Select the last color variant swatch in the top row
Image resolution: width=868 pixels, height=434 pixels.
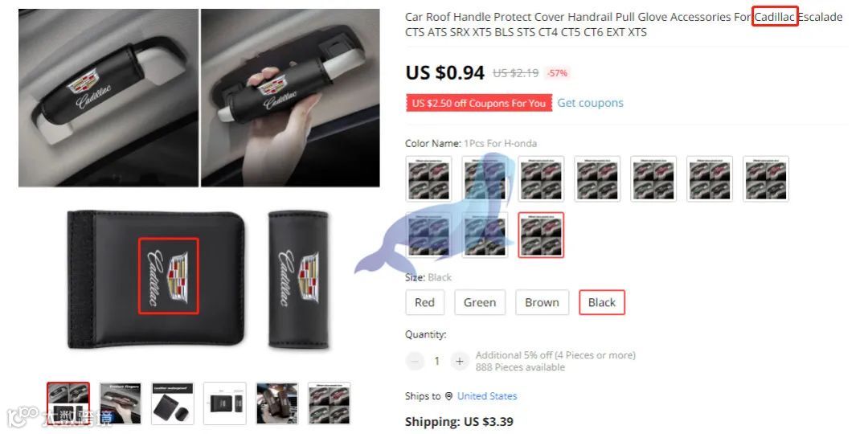766,178
